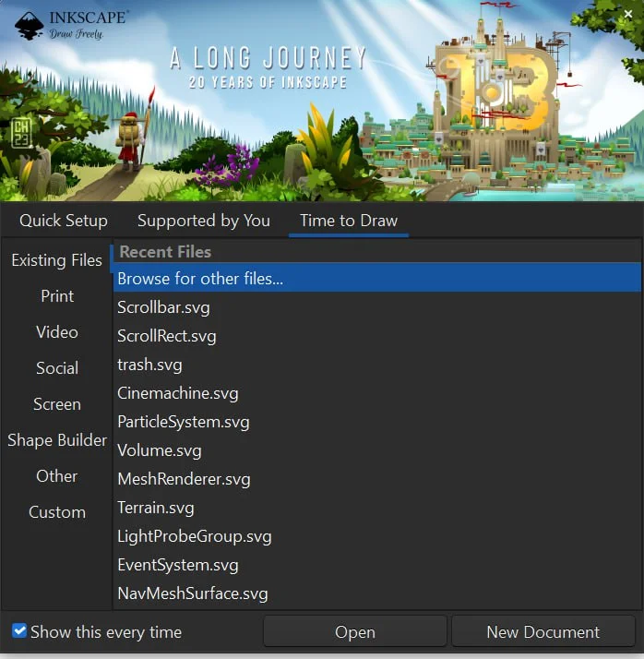The image size is (644, 659).
Task: Show the Video templates
Action: coord(56,332)
